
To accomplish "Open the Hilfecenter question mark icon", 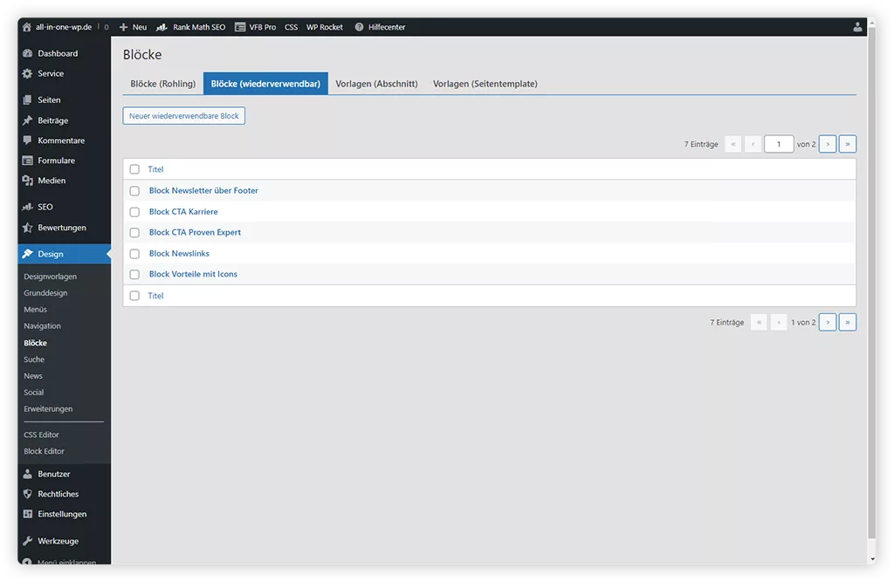I will click(359, 27).
